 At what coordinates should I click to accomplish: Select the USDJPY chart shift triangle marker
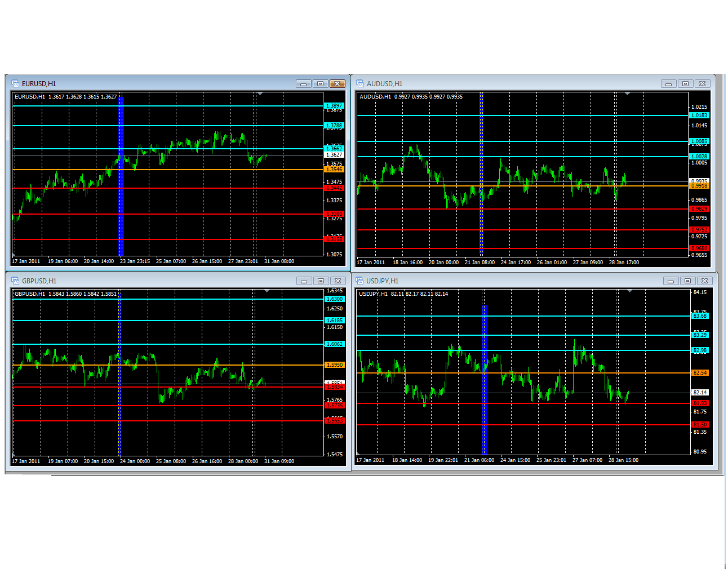tap(630, 291)
